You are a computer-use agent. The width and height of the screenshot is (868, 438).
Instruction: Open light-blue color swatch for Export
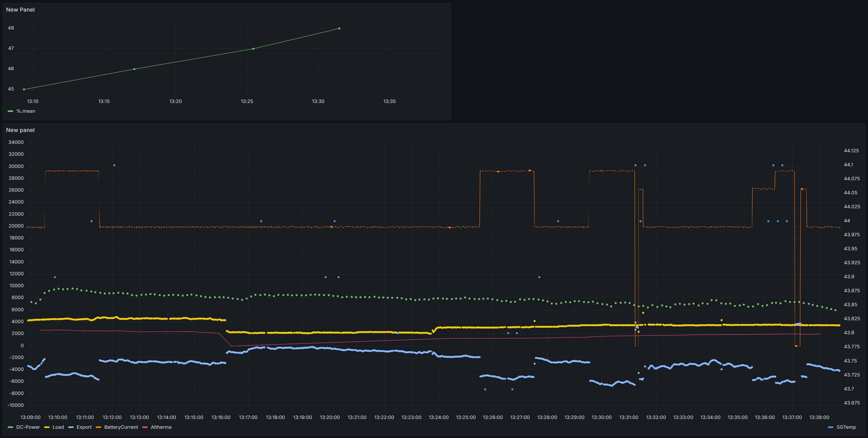point(71,427)
